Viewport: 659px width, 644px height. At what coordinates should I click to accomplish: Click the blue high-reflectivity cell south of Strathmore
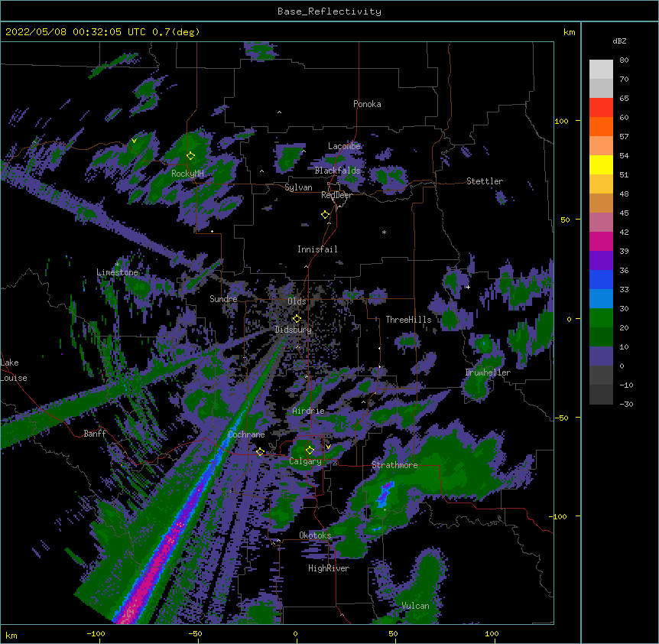(x=385, y=494)
